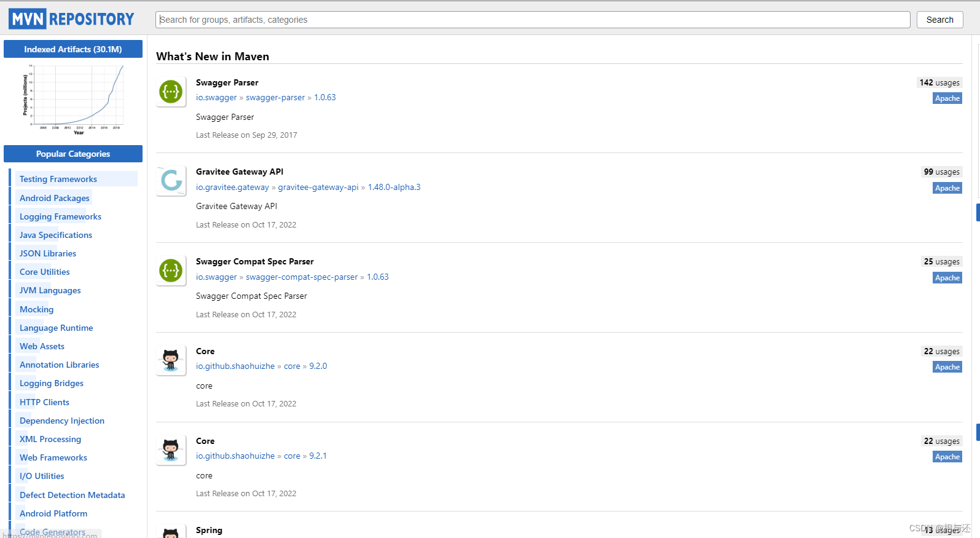Click the Apache tag for Gravitee Gateway API
Screen dimensions: 980x538
(x=947, y=188)
